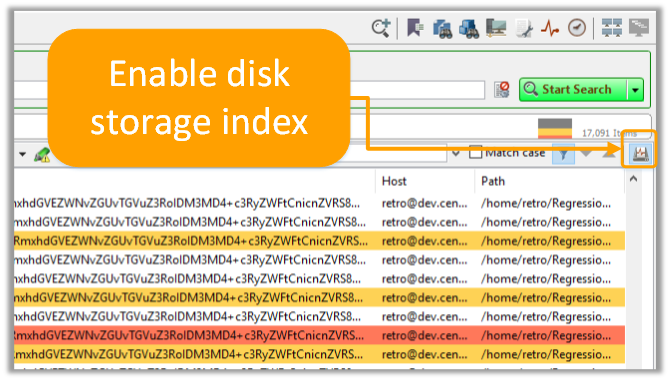Click the grey monitor icon at toolbar end

click(639, 28)
